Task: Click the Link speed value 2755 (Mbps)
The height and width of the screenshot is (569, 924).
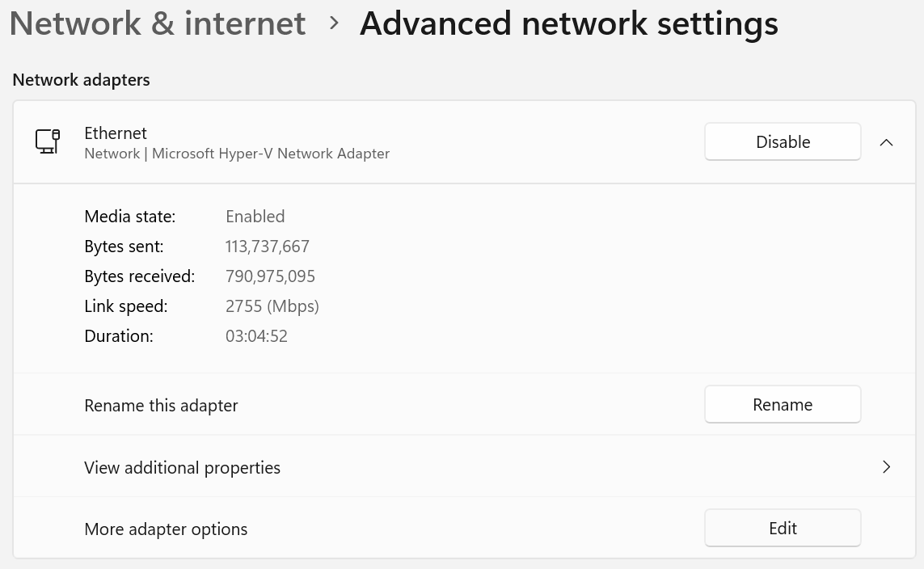Action: point(272,306)
